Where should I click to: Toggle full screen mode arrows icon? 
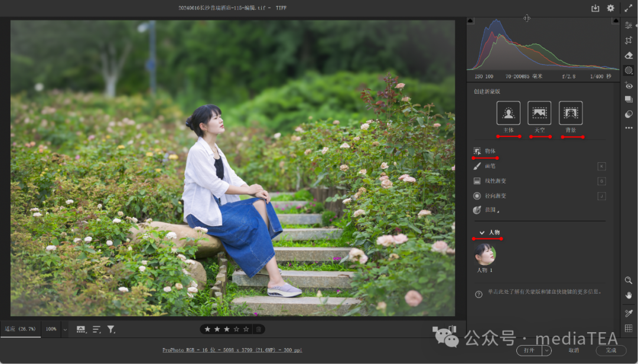tap(628, 8)
